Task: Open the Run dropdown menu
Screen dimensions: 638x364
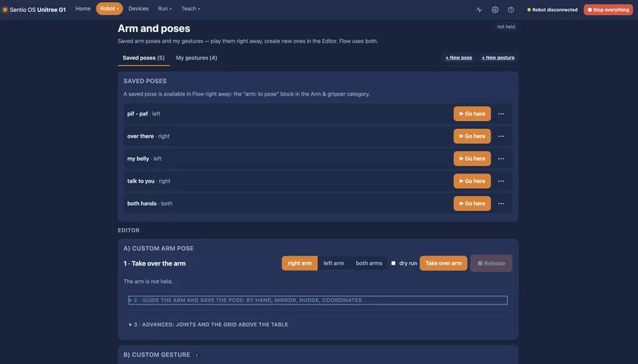Action: click(x=164, y=8)
